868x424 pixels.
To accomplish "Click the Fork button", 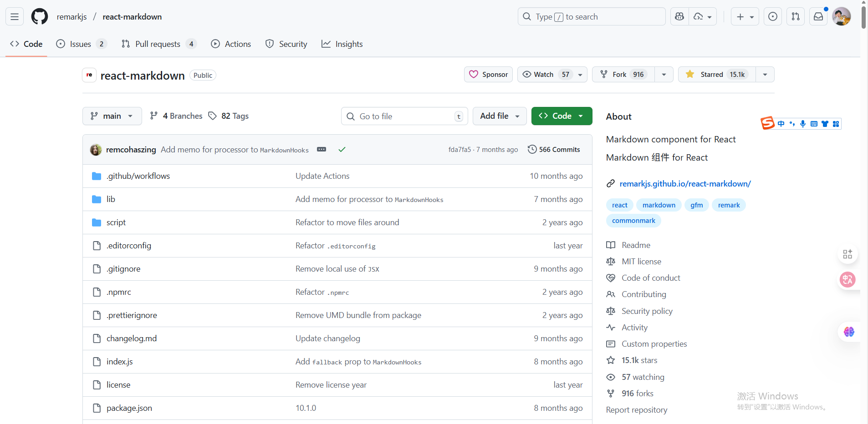I will tap(623, 75).
